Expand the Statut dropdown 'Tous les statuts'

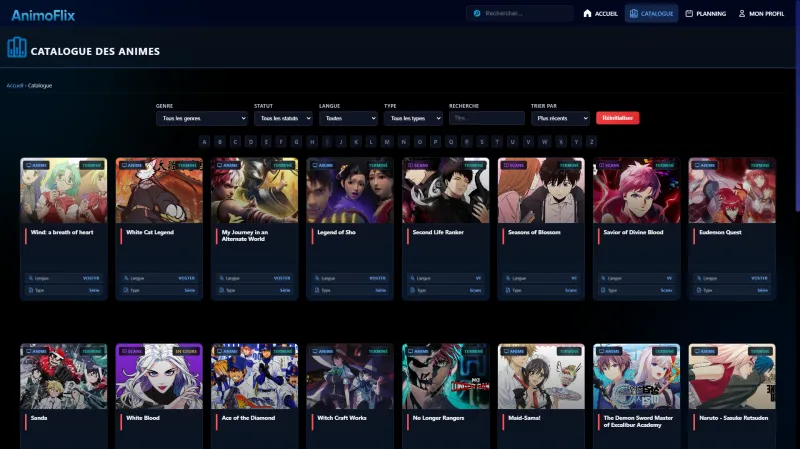click(283, 118)
